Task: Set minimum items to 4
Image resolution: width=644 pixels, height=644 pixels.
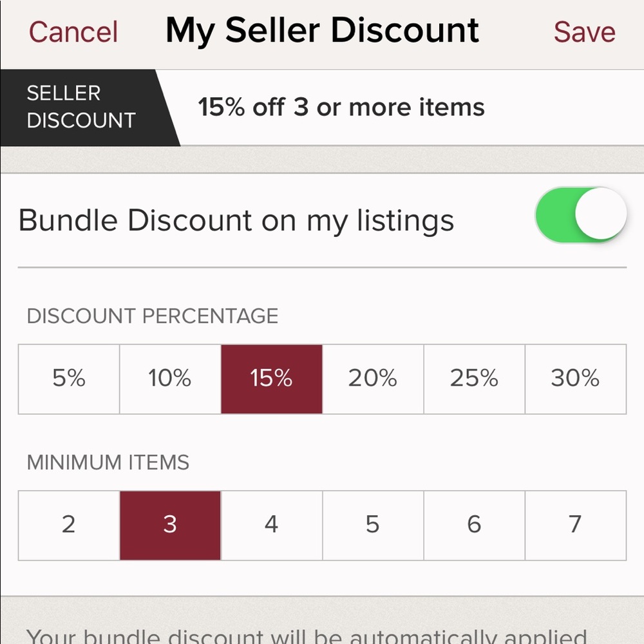Action: point(271,525)
